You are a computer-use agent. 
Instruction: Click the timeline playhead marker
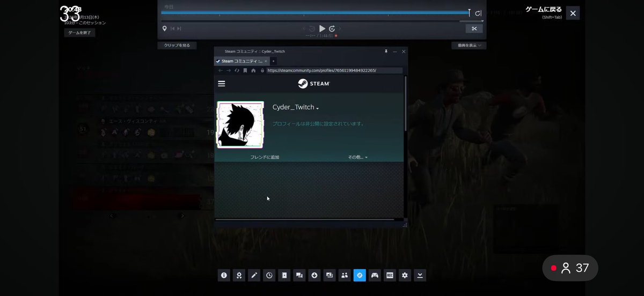469,12
